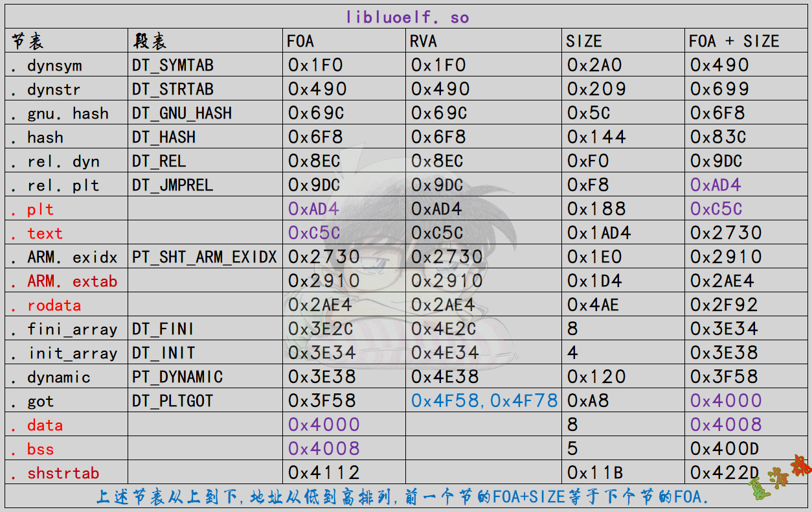Viewport: 812px width, 512px height.
Task: Click the red ".shstrtab" section name
Action: coord(54,473)
